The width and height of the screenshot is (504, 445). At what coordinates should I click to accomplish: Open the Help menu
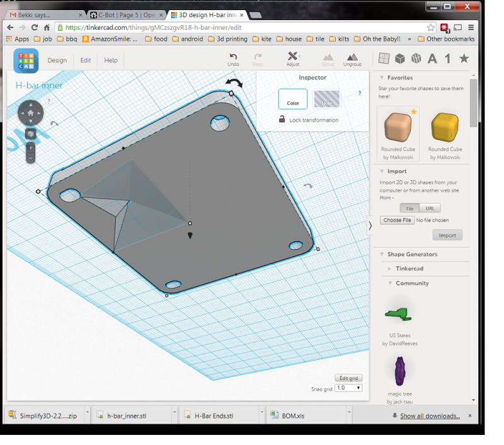click(111, 61)
